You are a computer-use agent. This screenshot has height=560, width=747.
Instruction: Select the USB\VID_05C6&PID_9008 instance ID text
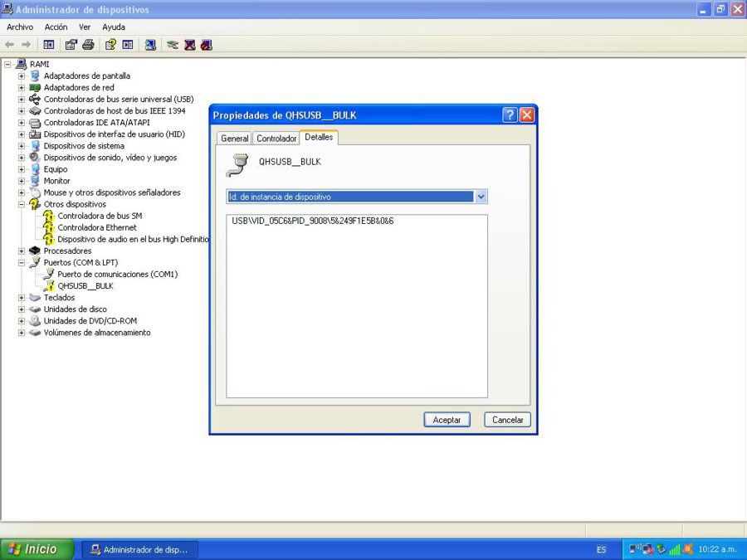313,221
